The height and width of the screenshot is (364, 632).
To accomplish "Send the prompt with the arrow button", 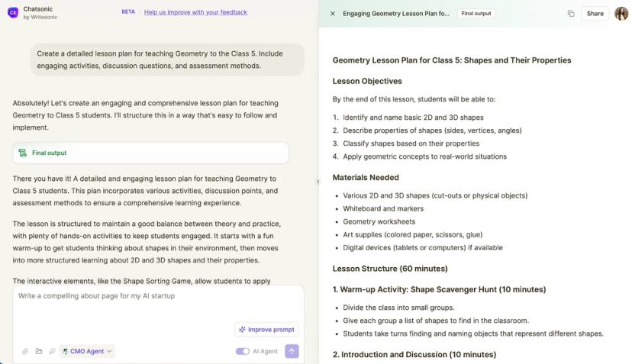I will [x=292, y=351].
